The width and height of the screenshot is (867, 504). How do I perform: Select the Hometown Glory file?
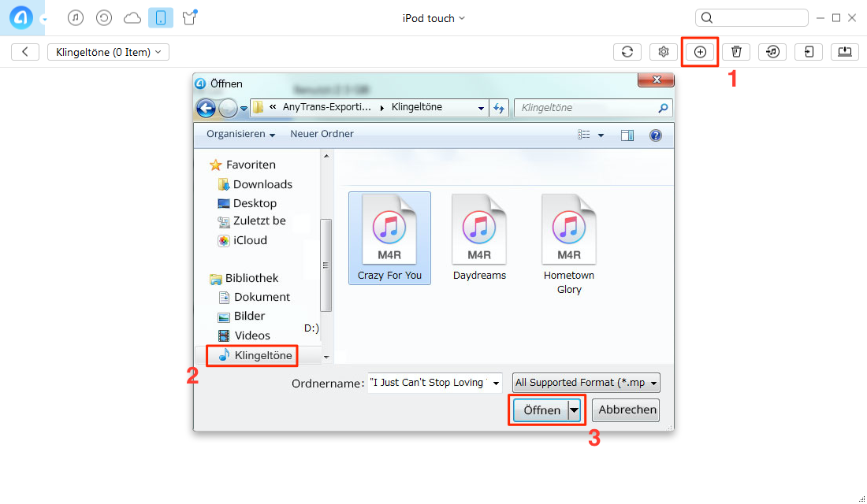568,245
